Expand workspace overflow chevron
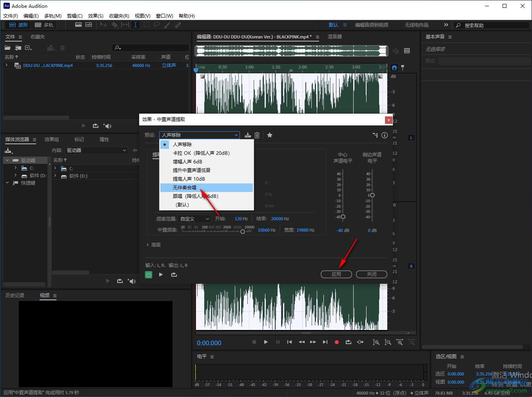The image size is (532, 397). pyautogui.click(x=446, y=25)
